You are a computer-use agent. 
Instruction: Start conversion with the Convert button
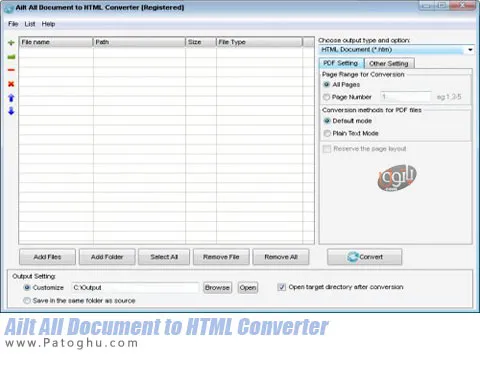point(364,257)
